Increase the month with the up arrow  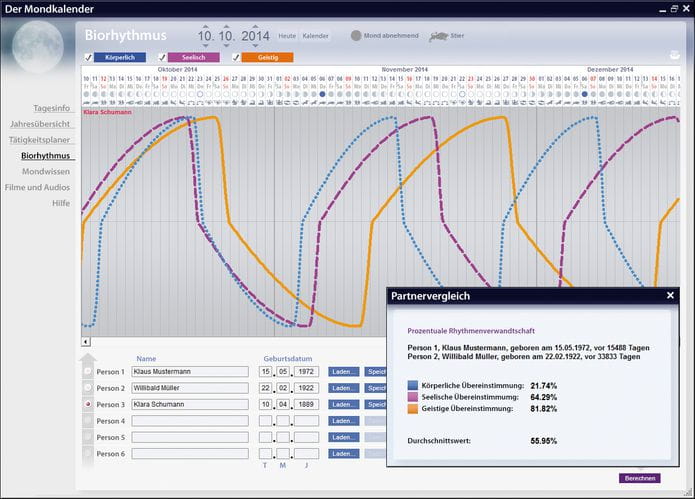pyautogui.click(x=226, y=26)
